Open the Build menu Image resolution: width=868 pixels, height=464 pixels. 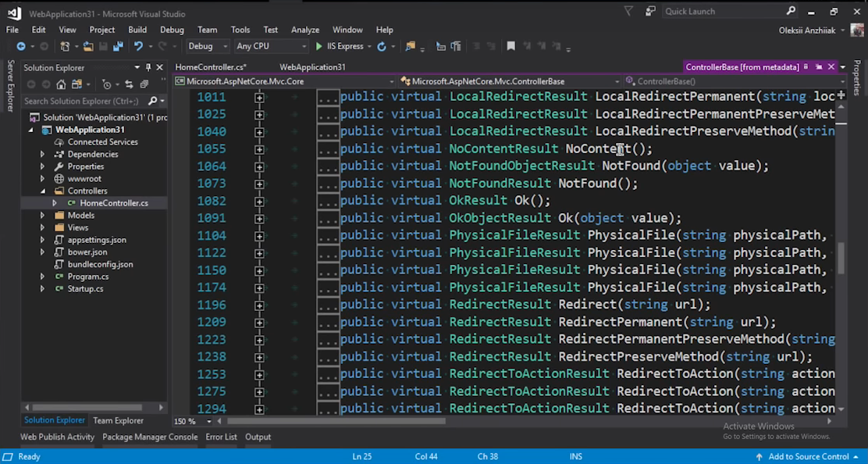pos(137,30)
